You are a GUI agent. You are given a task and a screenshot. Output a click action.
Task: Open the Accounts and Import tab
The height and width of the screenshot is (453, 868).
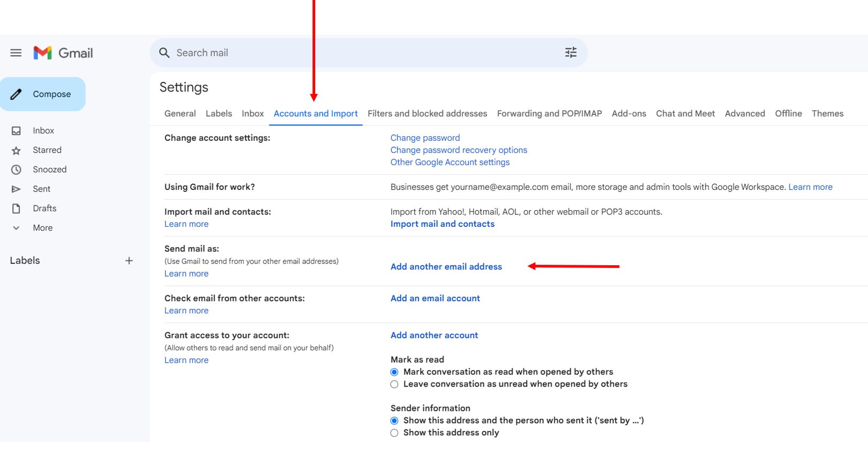316,113
